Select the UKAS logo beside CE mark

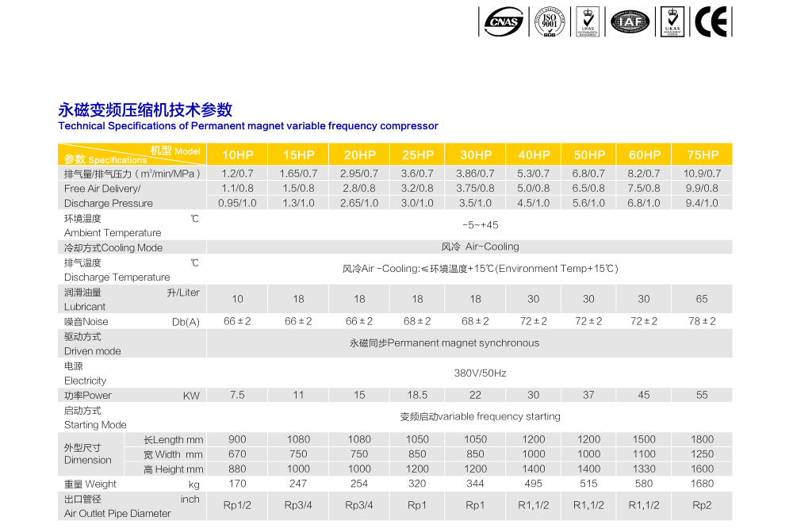point(672,21)
